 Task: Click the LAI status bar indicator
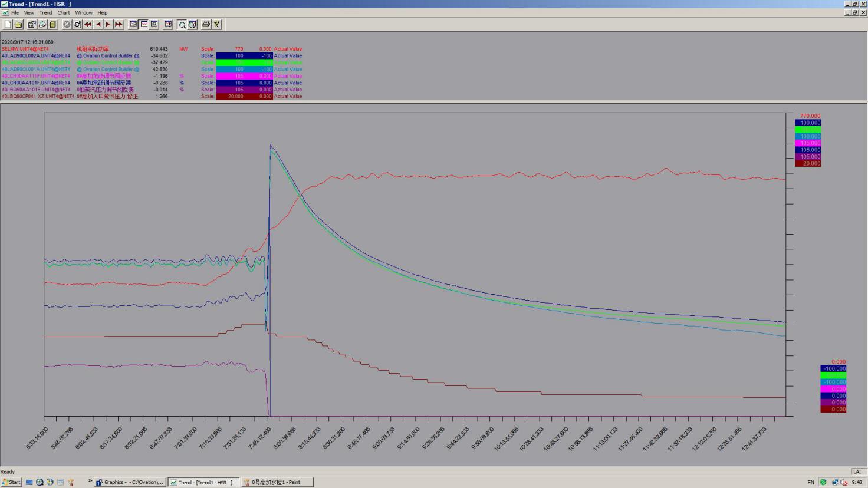click(x=856, y=471)
